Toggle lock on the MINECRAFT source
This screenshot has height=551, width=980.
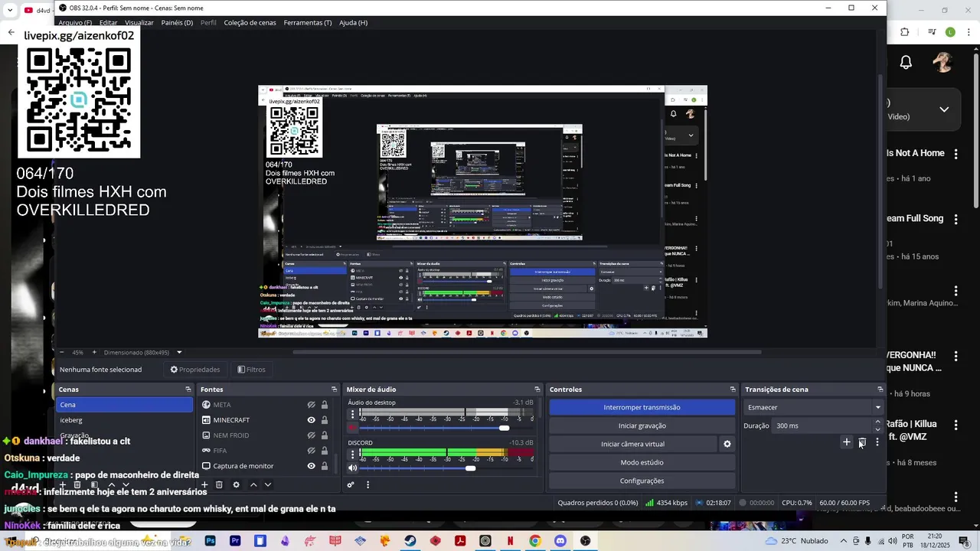325,420
